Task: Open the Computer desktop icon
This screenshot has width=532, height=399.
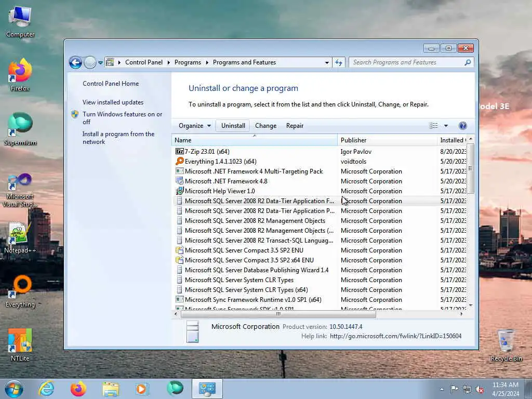Action: pyautogui.click(x=20, y=22)
